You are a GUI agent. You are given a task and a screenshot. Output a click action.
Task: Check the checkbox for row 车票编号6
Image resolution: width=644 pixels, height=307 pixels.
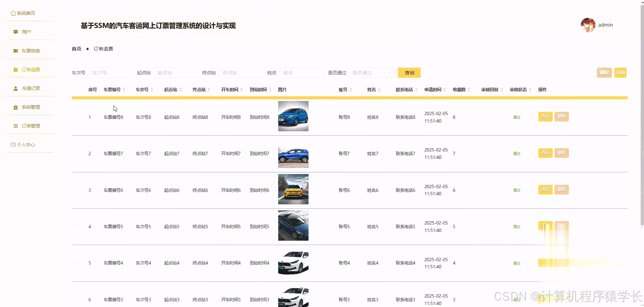[75, 190]
